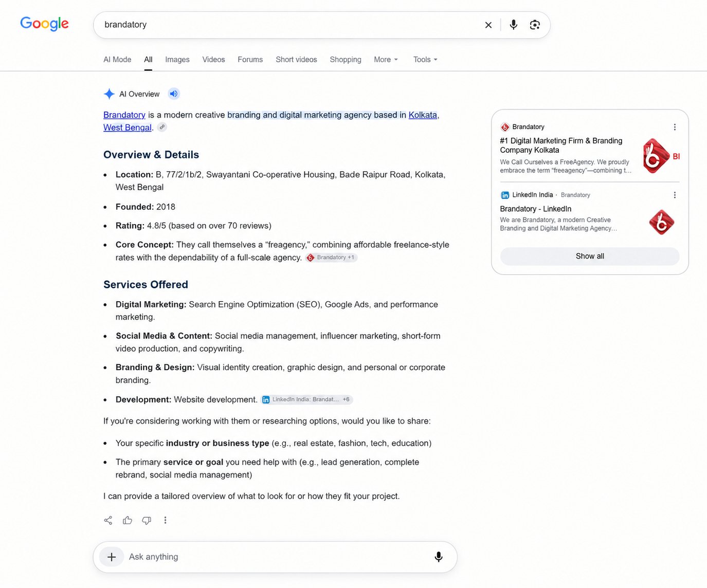Play AI Overview audio with speaker icon
Viewport: 707px width, 588px height.
[x=174, y=94]
